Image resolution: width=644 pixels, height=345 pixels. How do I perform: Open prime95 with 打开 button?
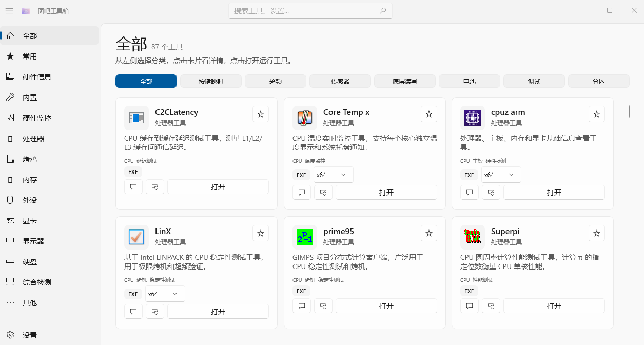pyautogui.click(x=386, y=306)
